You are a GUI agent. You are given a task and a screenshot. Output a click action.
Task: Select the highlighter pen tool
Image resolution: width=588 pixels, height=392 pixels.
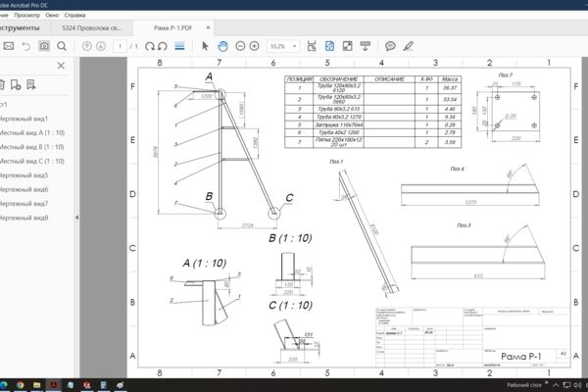point(409,46)
